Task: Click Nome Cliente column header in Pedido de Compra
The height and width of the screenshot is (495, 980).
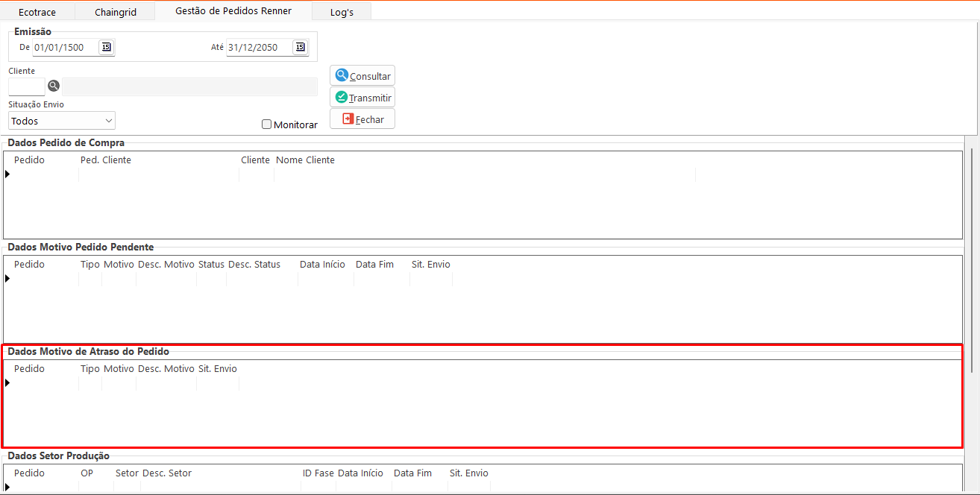Action: 305,160
